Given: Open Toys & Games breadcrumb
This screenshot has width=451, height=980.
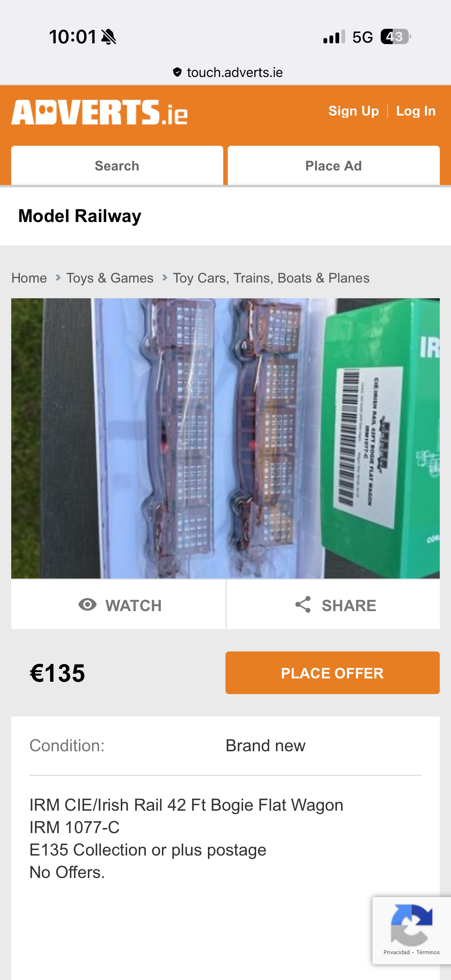Looking at the screenshot, I should click(x=110, y=278).
